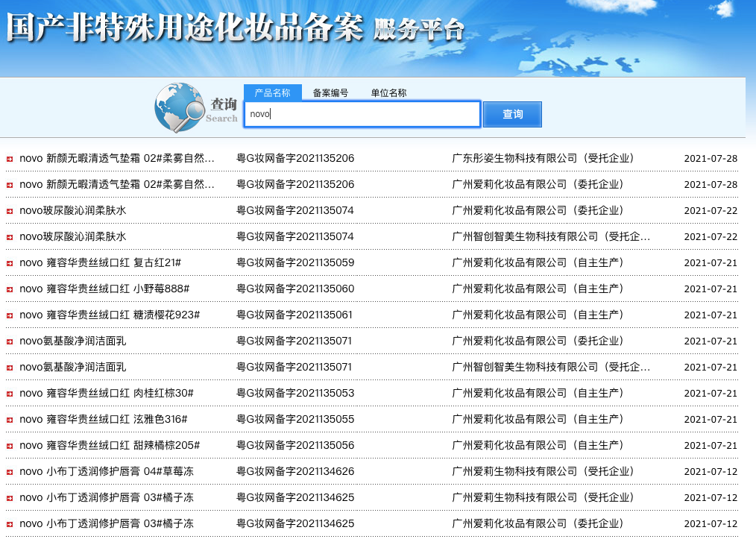Click red arrow icon beside 泫雅色316# row

pos(10,420)
